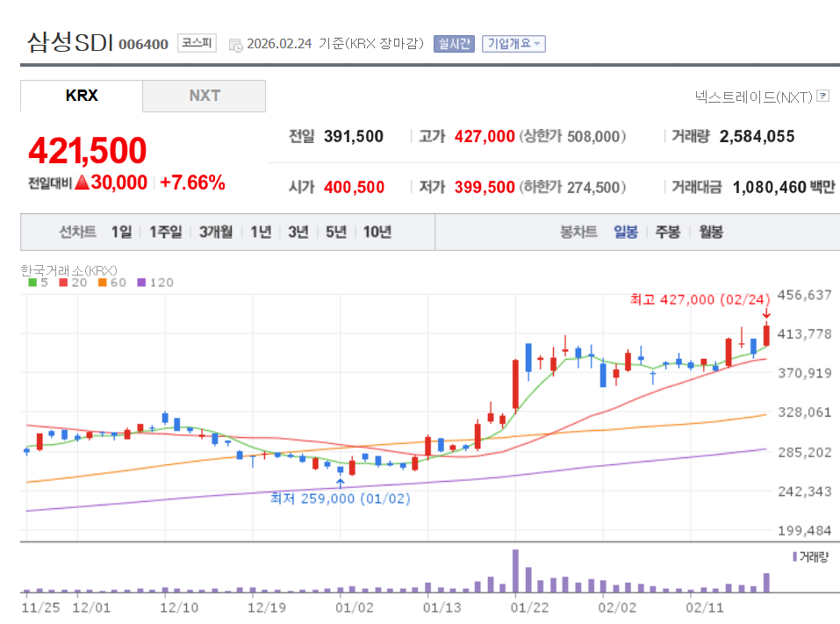
Task: Click the 최고 427,000 (02/24) chart label
Action: pos(700,299)
